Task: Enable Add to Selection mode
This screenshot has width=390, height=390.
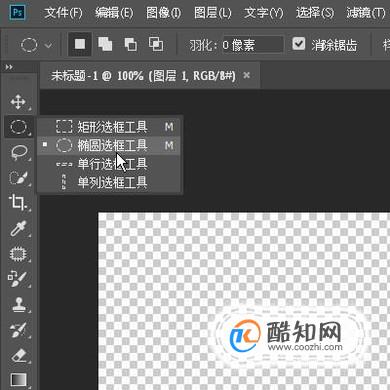Action: click(x=105, y=44)
